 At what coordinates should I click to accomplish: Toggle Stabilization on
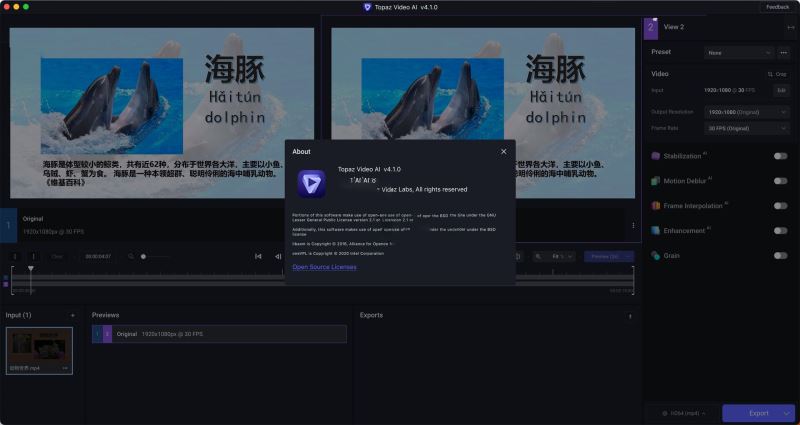click(780, 156)
